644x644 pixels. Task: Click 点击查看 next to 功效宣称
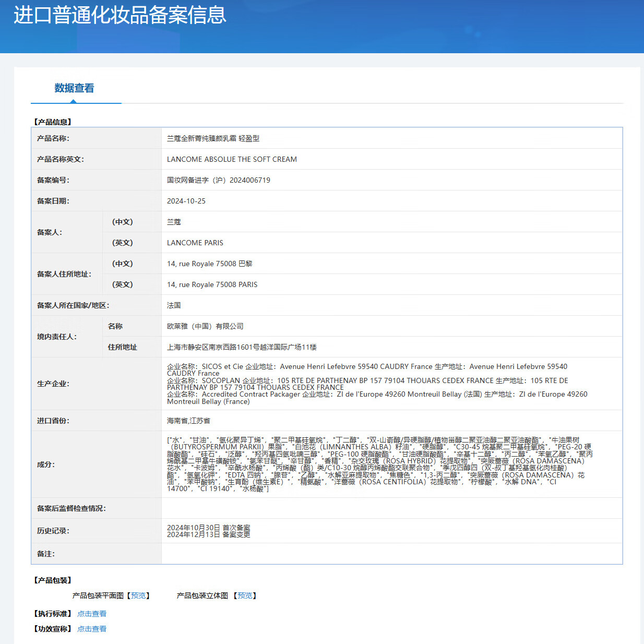(92, 629)
